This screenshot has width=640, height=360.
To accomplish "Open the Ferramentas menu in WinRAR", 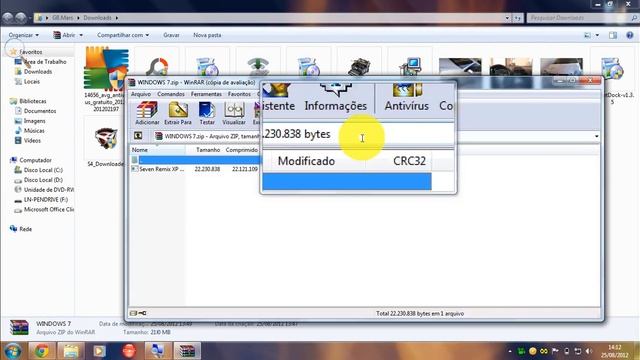I will coord(206,94).
